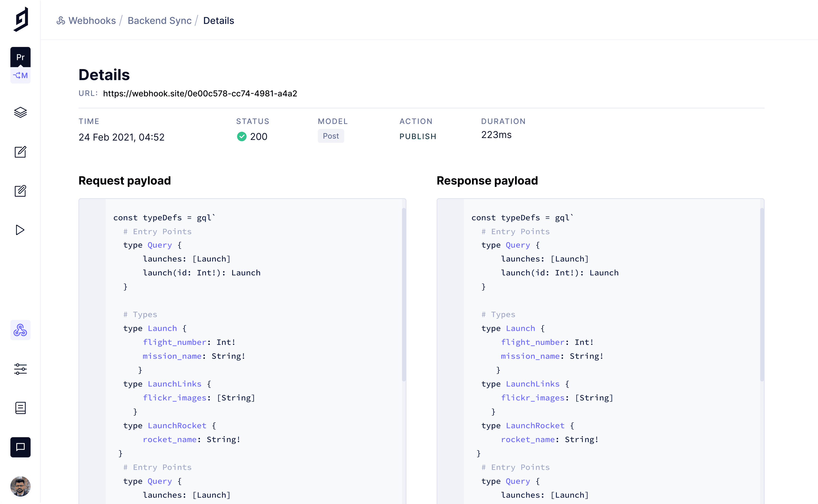The image size is (818, 504).
Task: Click the Post model badge
Action: 330,136
